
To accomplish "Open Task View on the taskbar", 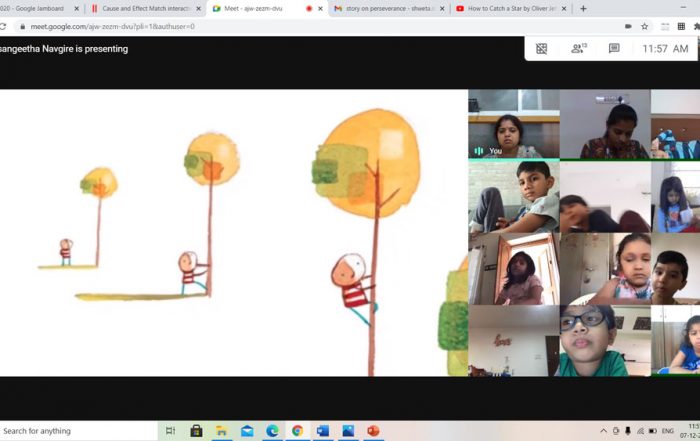I will click(x=170, y=431).
